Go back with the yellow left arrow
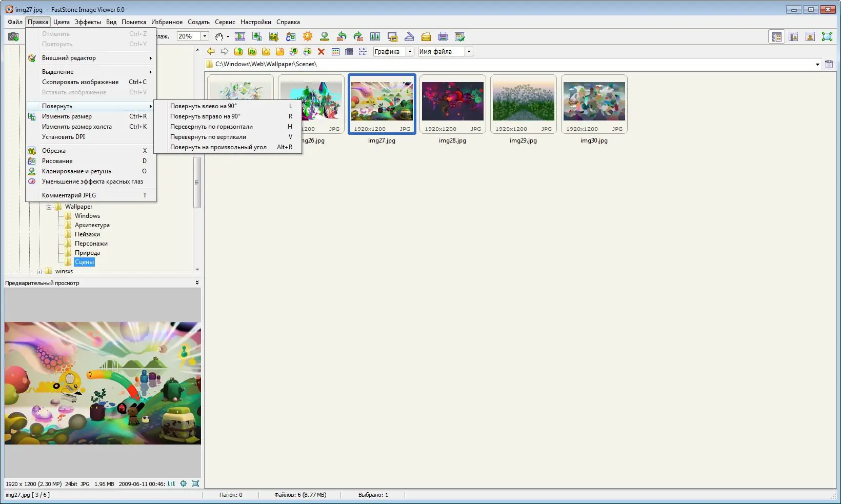Image resolution: width=841 pixels, height=504 pixels. [x=211, y=51]
